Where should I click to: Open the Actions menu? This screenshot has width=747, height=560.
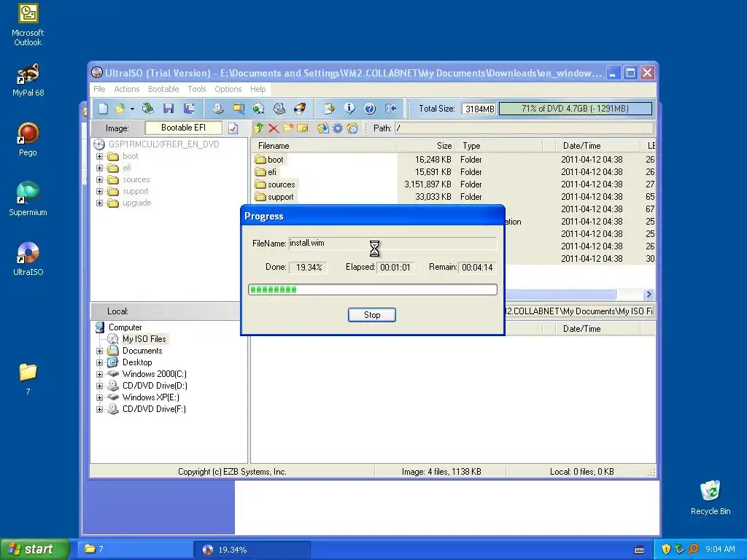127,89
